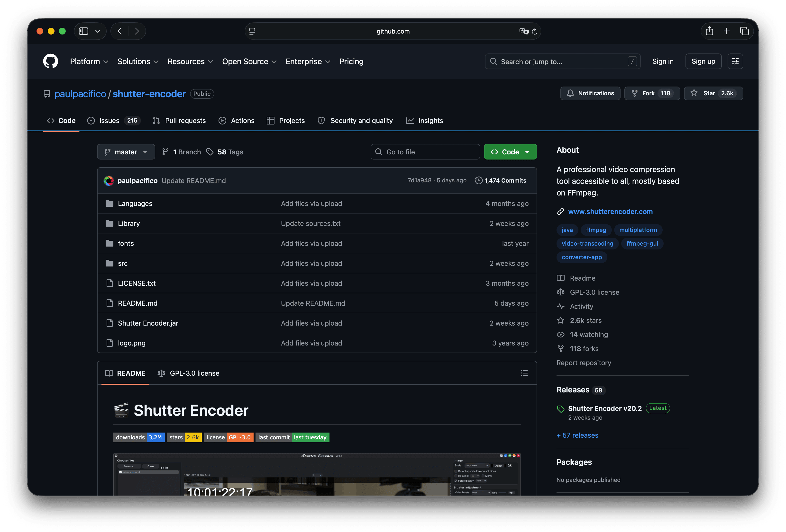Click the Search or jump to field
This screenshot has height=532, width=786.
pos(562,61)
